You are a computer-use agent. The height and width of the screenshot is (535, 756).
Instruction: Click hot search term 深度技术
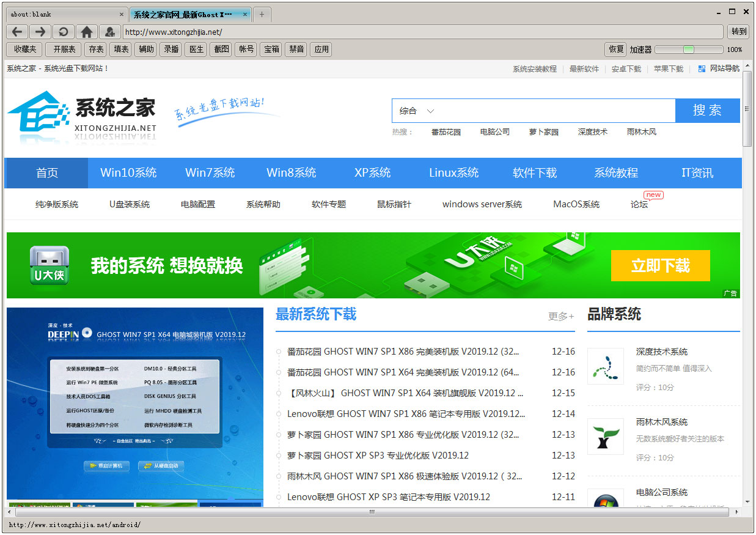click(x=593, y=132)
